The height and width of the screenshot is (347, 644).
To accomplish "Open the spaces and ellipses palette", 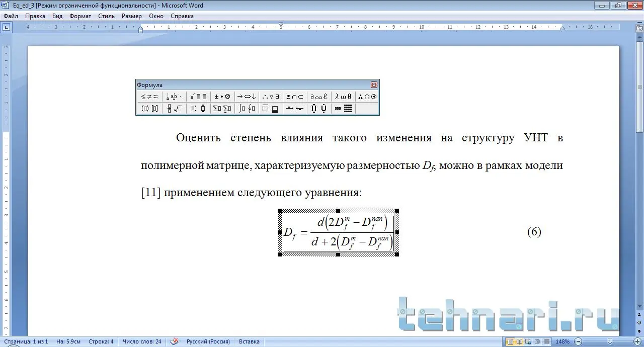I will tap(174, 97).
